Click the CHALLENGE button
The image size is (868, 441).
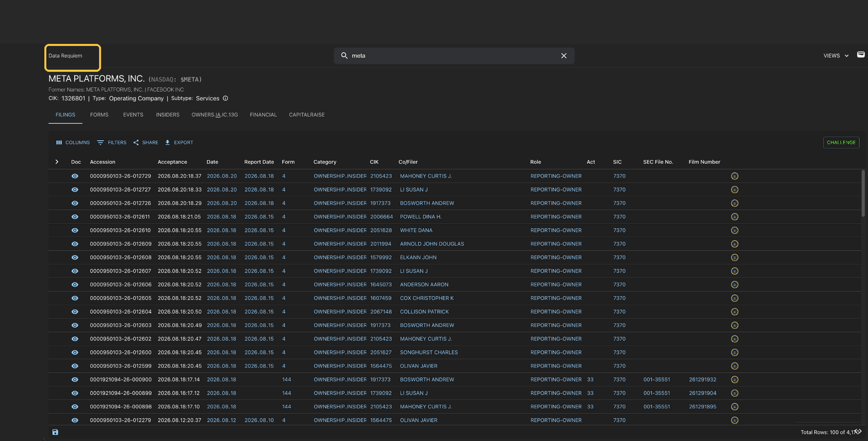tap(841, 143)
